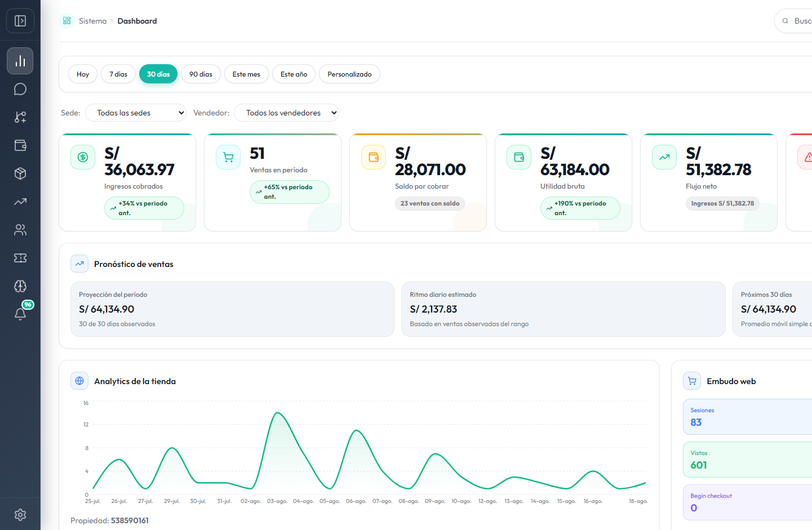The width and height of the screenshot is (812, 530).
Task: Click the wallet icon on Utilidad bruta card
Action: 519,157
